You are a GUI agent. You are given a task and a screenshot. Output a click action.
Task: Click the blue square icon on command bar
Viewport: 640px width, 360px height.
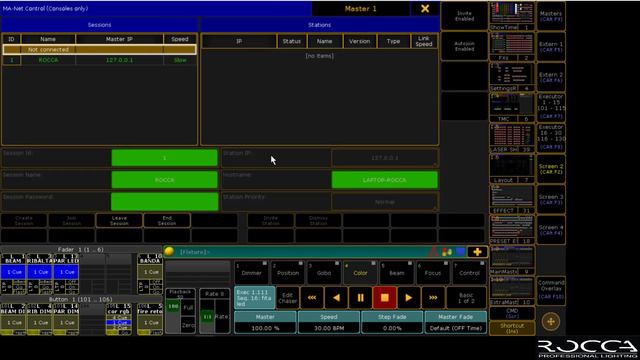[x=461, y=252]
